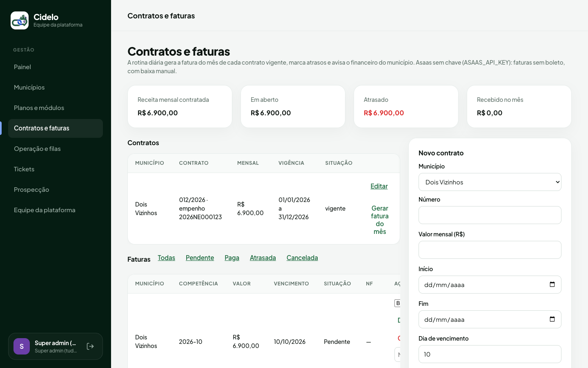Click the Pendente status in the fatura row

[x=337, y=342]
